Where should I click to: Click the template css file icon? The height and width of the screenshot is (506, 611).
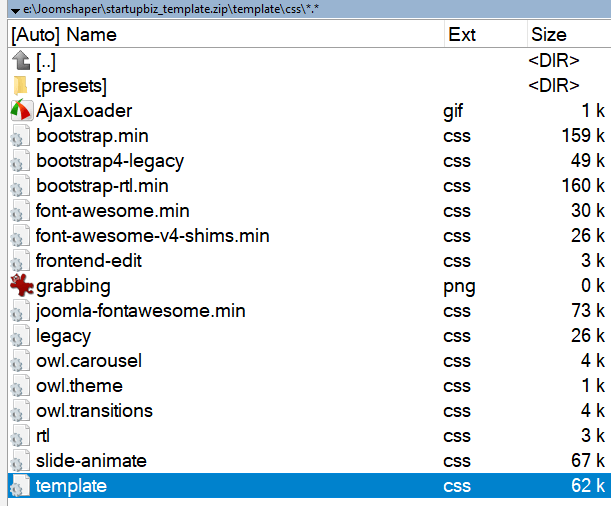tap(20, 486)
